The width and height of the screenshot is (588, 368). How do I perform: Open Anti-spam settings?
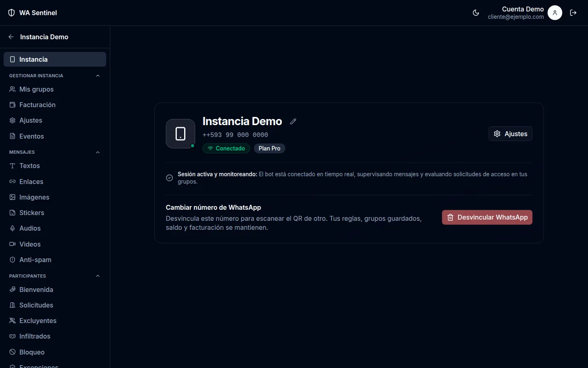55,260
